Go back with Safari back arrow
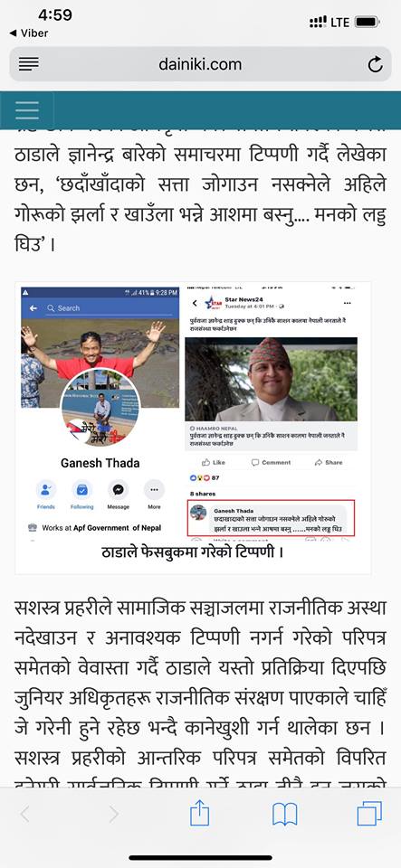 25,814
